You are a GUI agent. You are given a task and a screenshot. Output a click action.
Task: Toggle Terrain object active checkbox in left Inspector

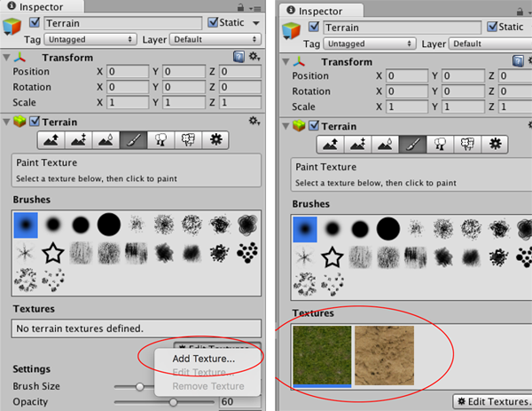point(35,23)
